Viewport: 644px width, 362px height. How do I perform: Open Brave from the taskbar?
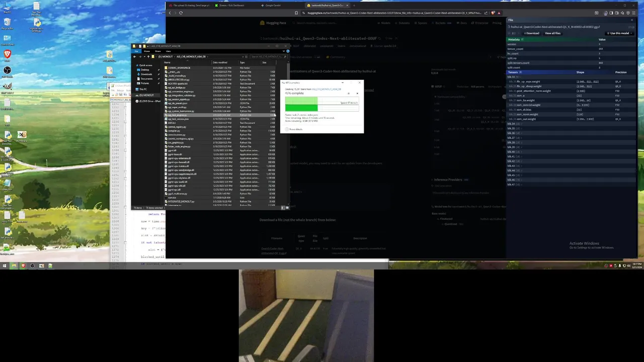23,265
